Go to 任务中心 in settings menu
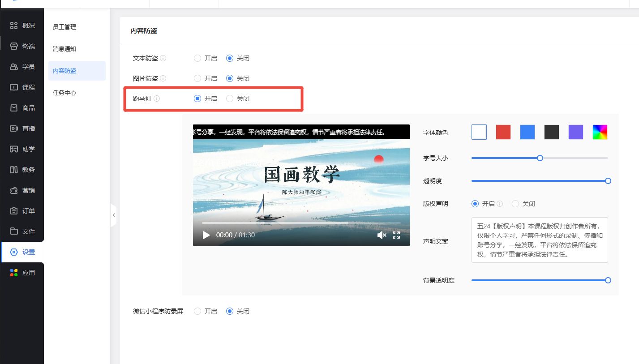Screen dimensions: 639x364 click(x=64, y=93)
